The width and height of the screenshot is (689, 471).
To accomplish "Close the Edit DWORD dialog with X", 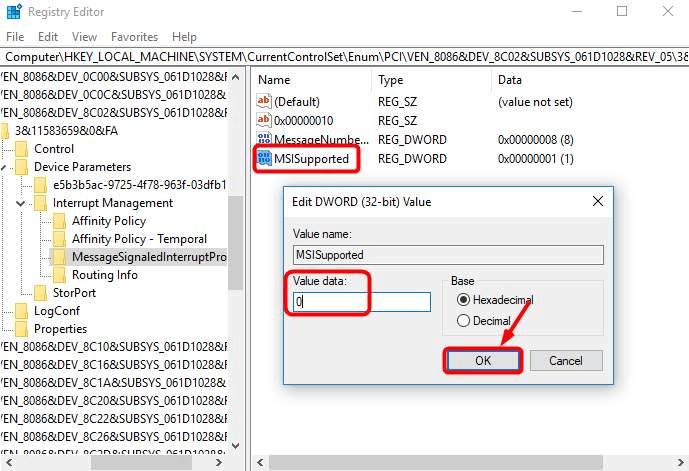I will point(597,201).
